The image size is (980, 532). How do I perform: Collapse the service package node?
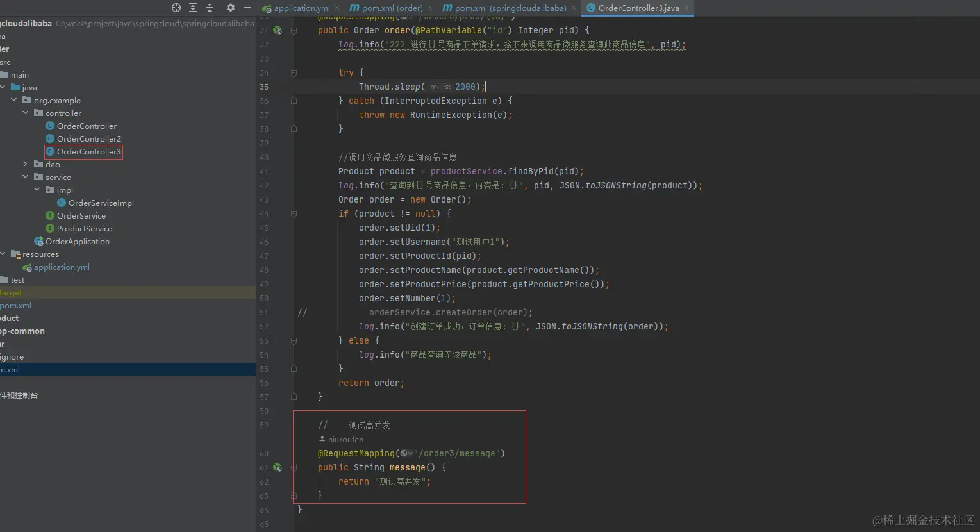pyautogui.click(x=26, y=178)
